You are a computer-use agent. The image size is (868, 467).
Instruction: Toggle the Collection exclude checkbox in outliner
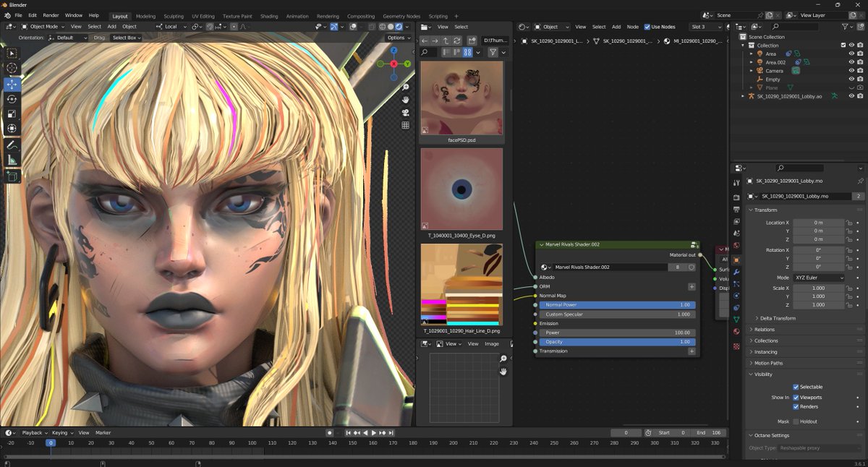click(x=843, y=45)
